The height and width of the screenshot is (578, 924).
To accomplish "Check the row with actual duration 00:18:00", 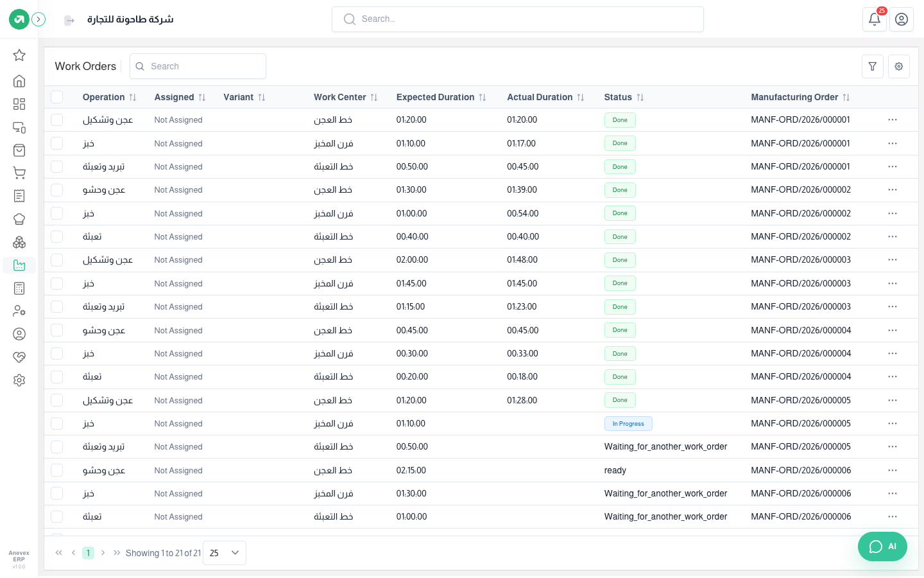I will pyautogui.click(x=57, y=377).
